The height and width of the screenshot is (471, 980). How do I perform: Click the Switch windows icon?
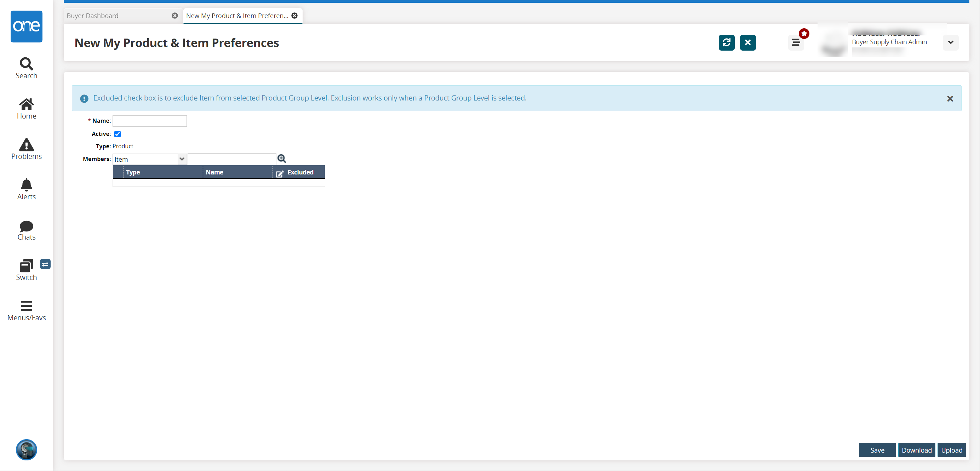(26, 266)
